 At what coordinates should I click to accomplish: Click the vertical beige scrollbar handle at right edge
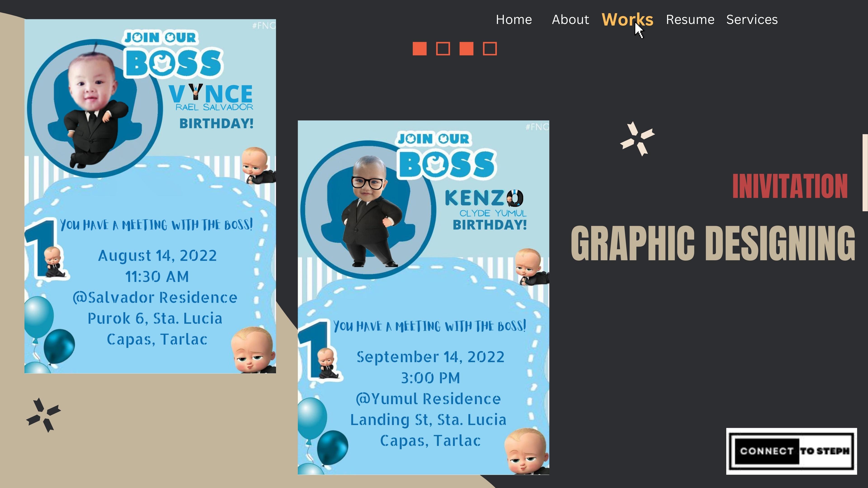tap(865, 172)
